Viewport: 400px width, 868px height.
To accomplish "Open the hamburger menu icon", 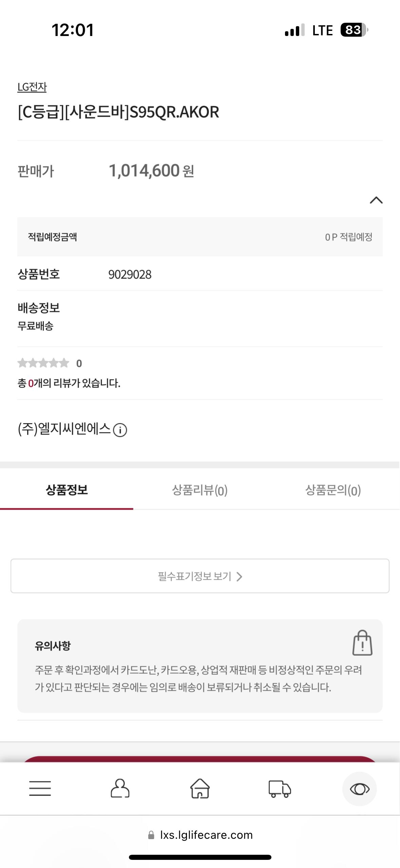I will [40, 789].
